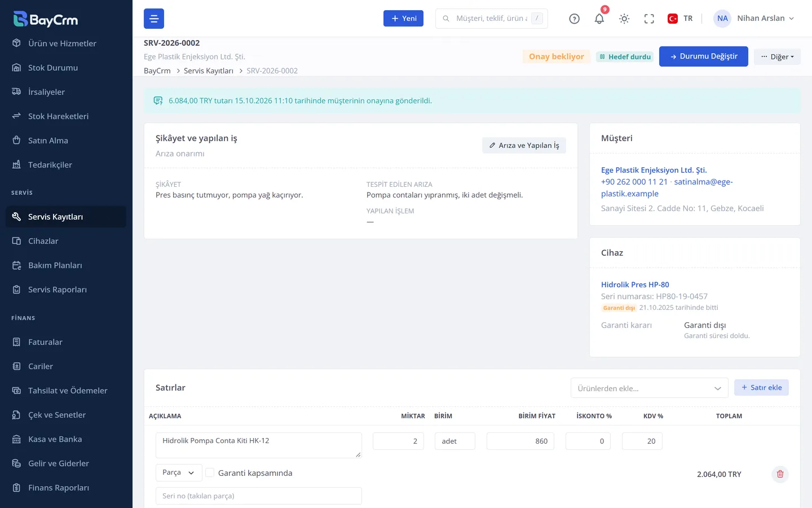Click Durumu Değiştir button
The image size is (812, 508).
(x=703, y=56)
